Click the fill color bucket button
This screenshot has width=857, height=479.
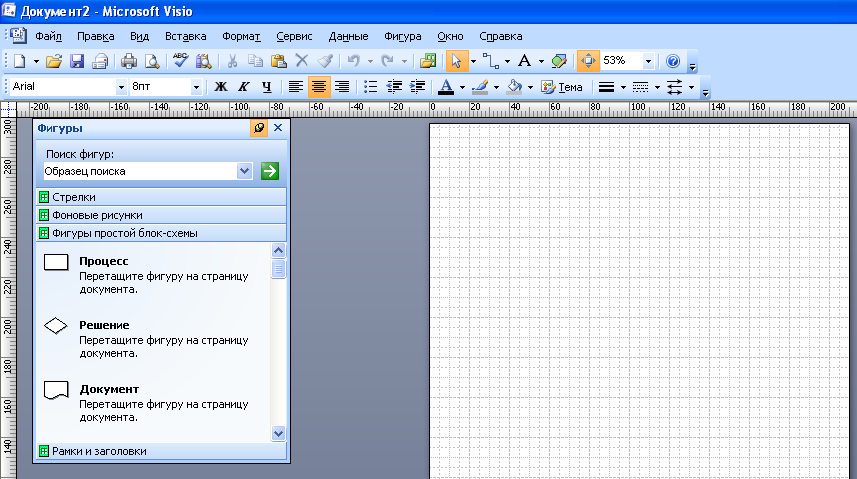pyautogui.click(x=514, y=86)
